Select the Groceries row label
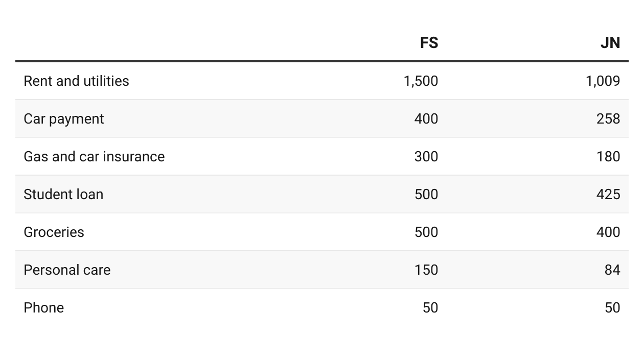 [x=54, y=232]
